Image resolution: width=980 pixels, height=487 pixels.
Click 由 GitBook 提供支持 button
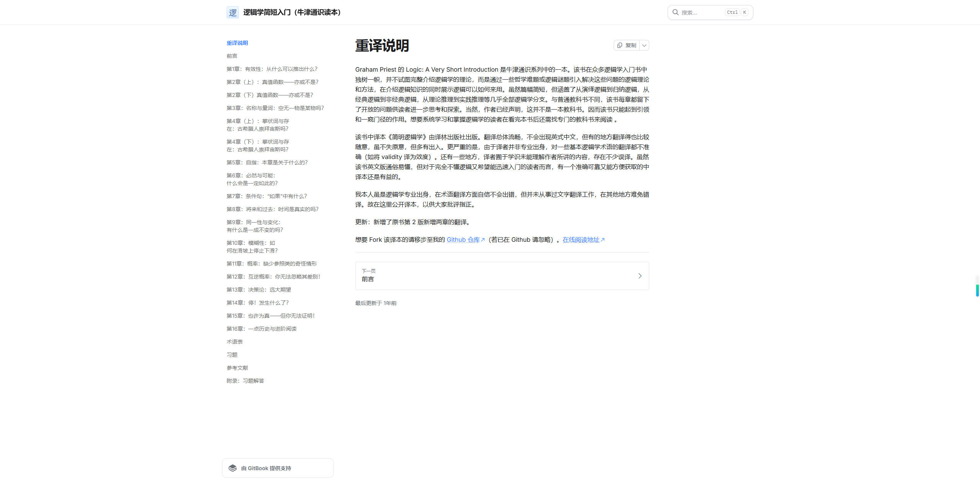click(x=278, y=468)
